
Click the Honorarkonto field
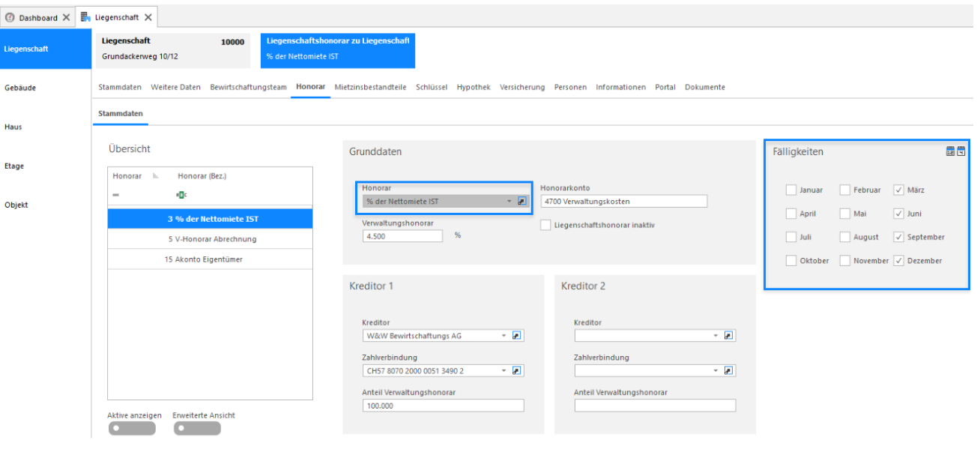point(623,201)
